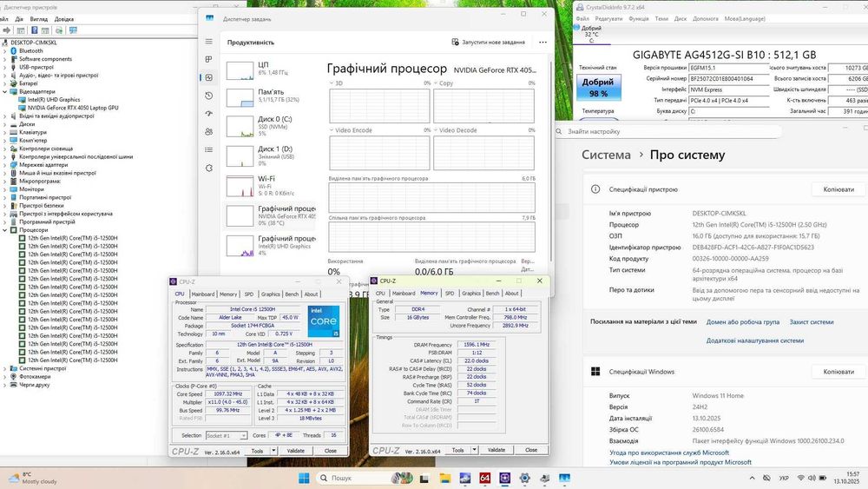Viewport: 868px width, 489px height.
Task: Open Startup apps icon in Task Manager sidebar
Action: tap(208, 114)
